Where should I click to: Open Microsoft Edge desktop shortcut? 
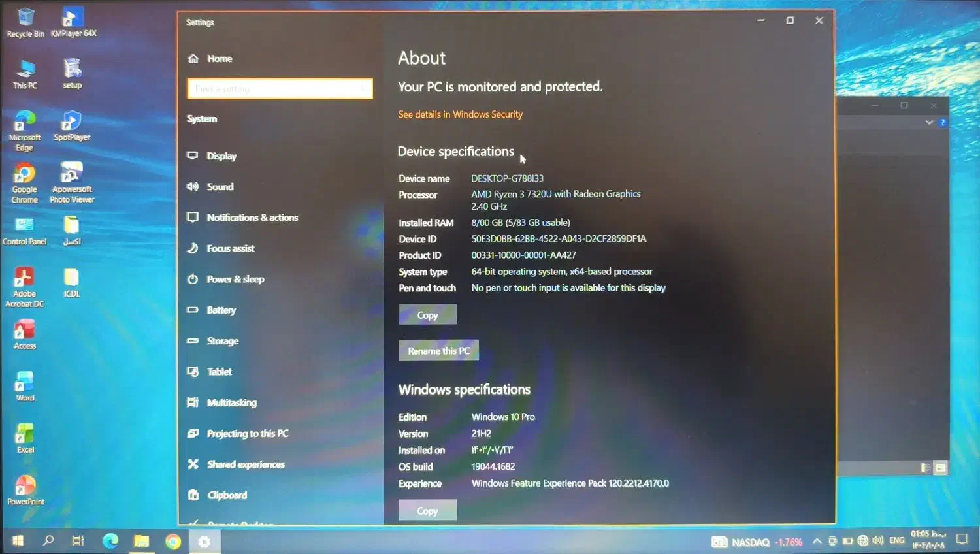tap(25, 131)
